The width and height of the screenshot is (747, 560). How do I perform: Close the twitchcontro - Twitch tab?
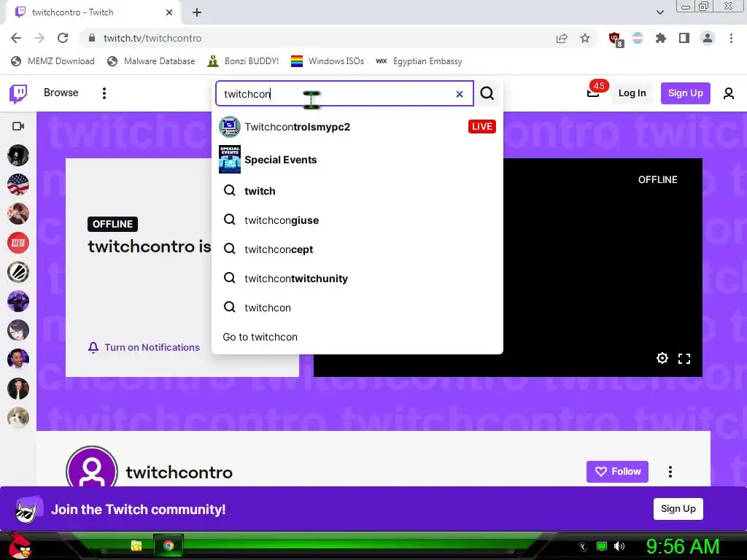point(169,12)
